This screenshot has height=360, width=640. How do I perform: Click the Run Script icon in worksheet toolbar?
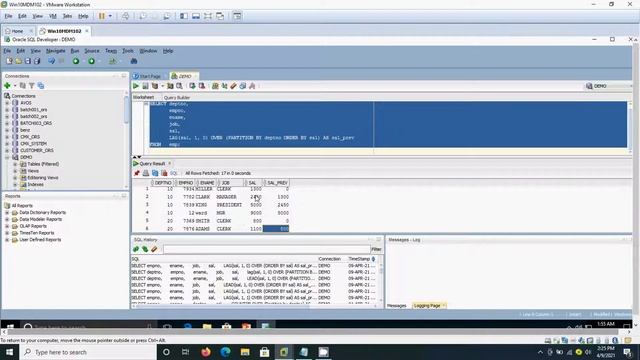(x=145, y=86)
